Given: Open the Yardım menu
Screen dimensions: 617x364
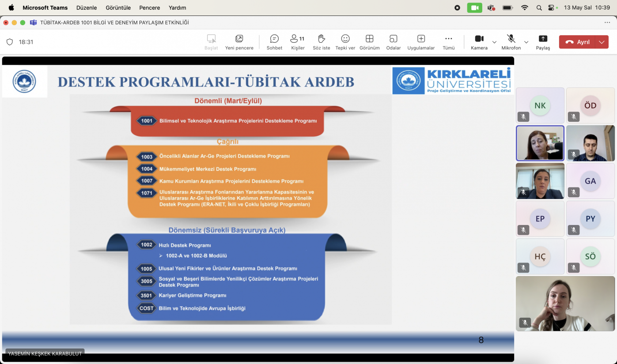Looking at the screenshot, I should [178, 8].
